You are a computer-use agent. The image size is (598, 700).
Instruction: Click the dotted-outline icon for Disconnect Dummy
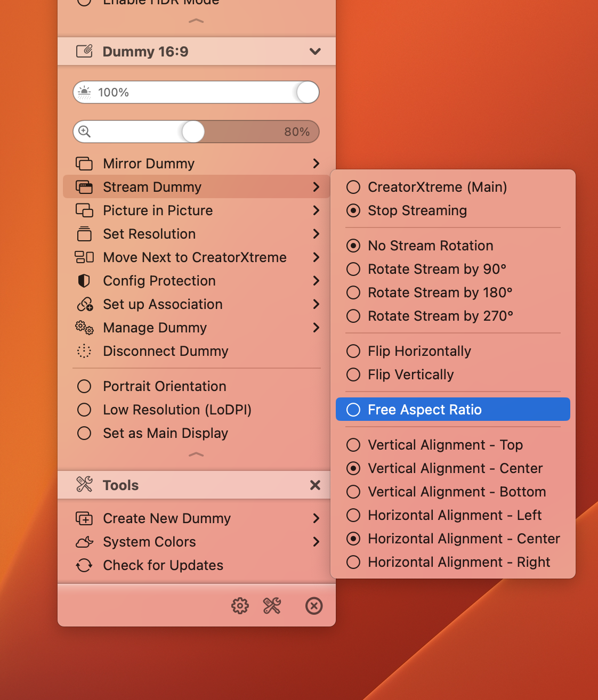click(x=84, y=351)
